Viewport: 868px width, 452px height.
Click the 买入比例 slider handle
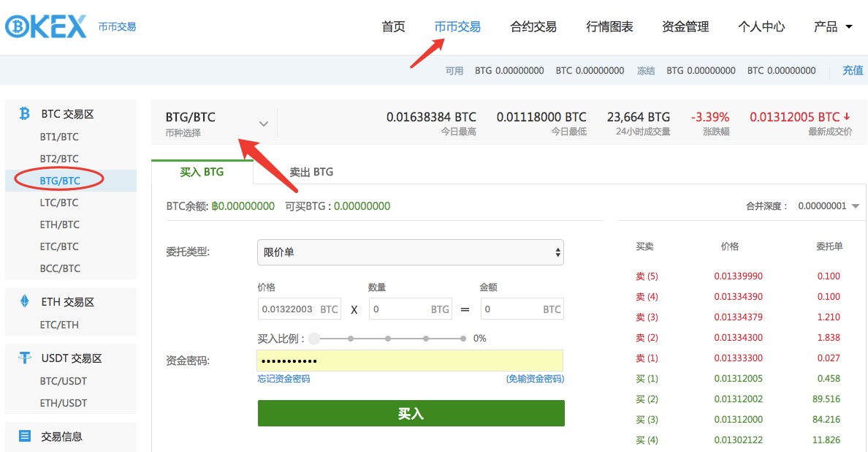[314, 339]
